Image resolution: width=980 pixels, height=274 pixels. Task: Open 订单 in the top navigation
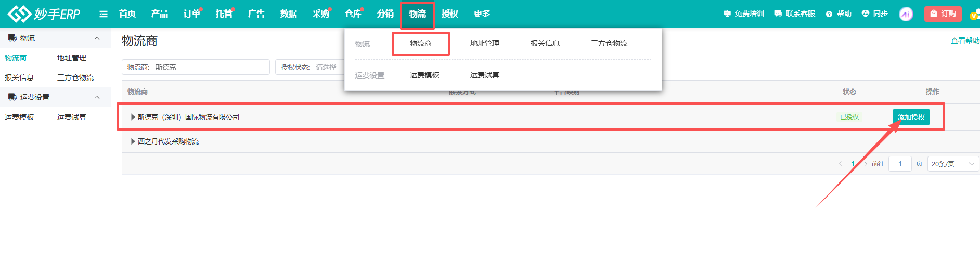coord(192,14)
